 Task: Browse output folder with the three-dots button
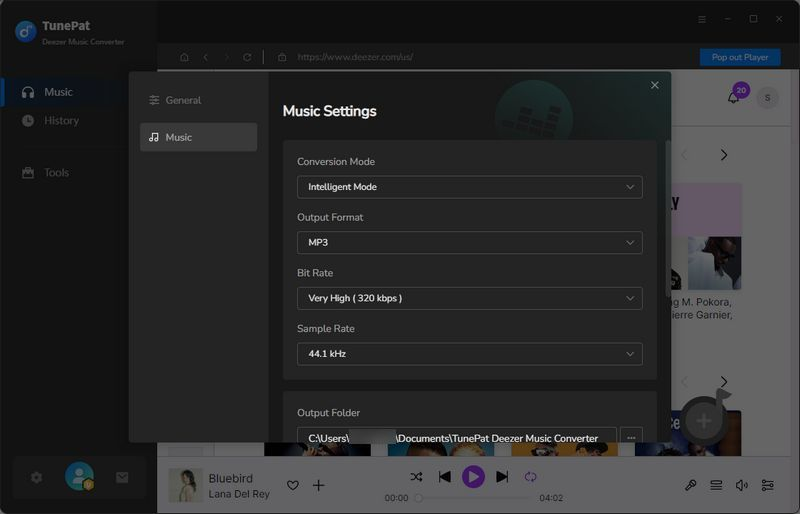click(x=631, y=437)
